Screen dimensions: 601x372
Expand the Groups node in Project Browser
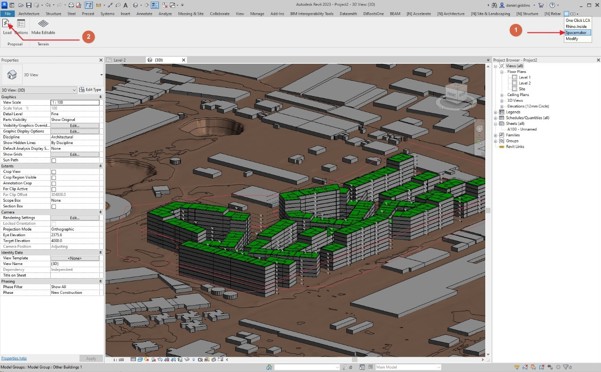[x=496, y=141]
